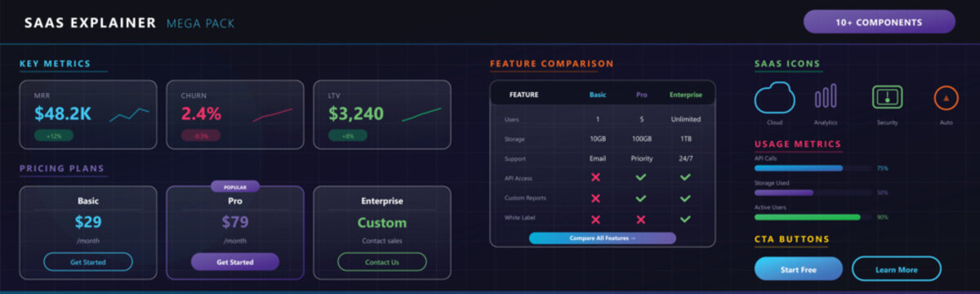The image size is (980, 294).
Task: Click the LTV sparkline chart
Action: 421,115
